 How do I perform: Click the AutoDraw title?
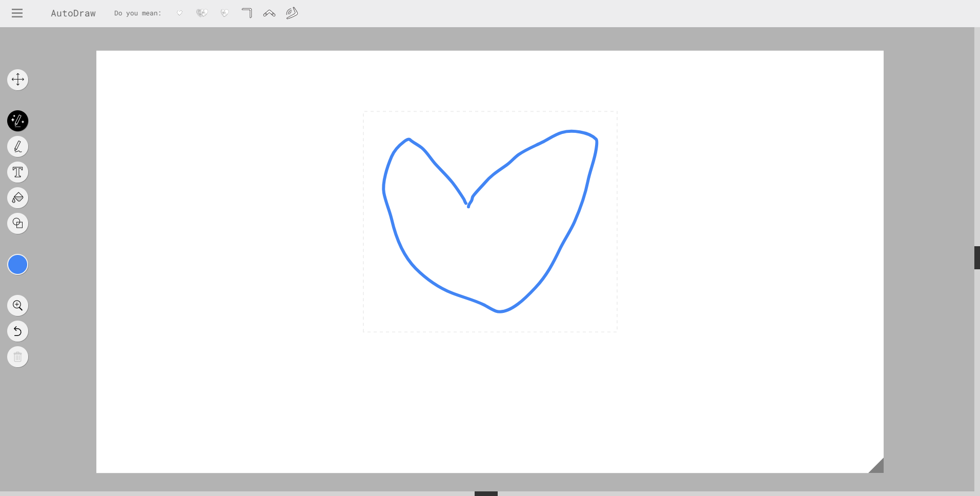73,13
